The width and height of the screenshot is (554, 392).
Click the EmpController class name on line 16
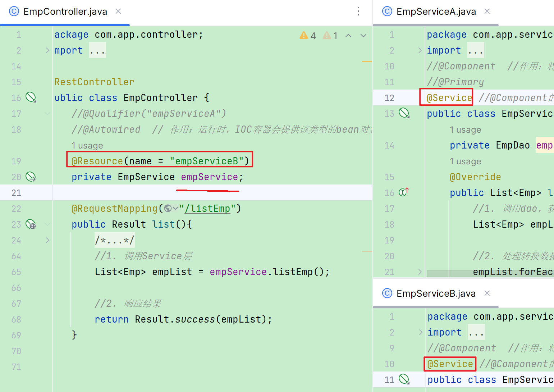tap(161, 98)
